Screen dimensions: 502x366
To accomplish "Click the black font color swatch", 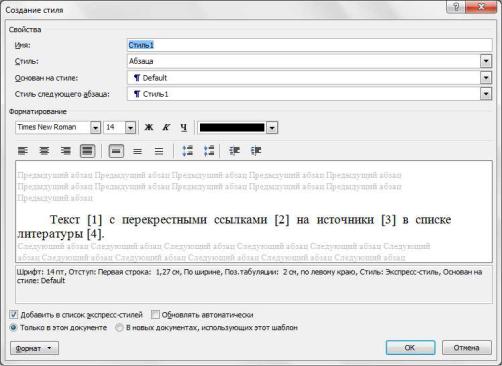I will point(232,128).
